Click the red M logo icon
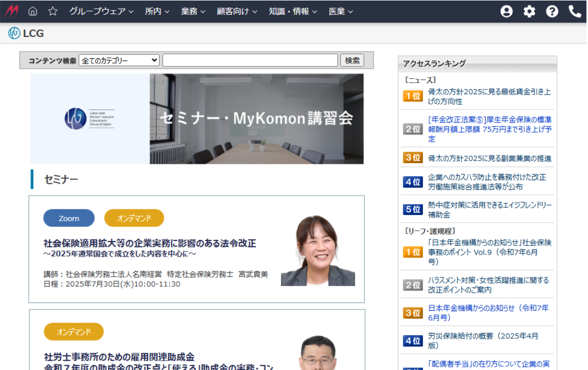Screen dimensions: 588x370 11,11
